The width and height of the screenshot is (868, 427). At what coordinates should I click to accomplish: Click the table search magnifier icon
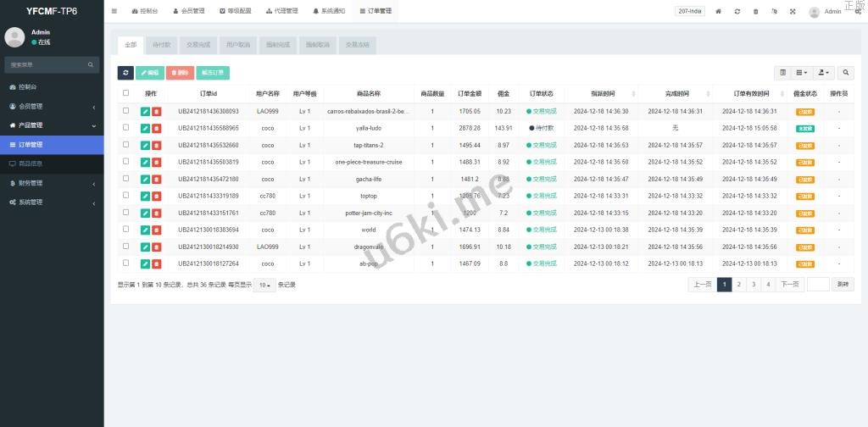846,73
